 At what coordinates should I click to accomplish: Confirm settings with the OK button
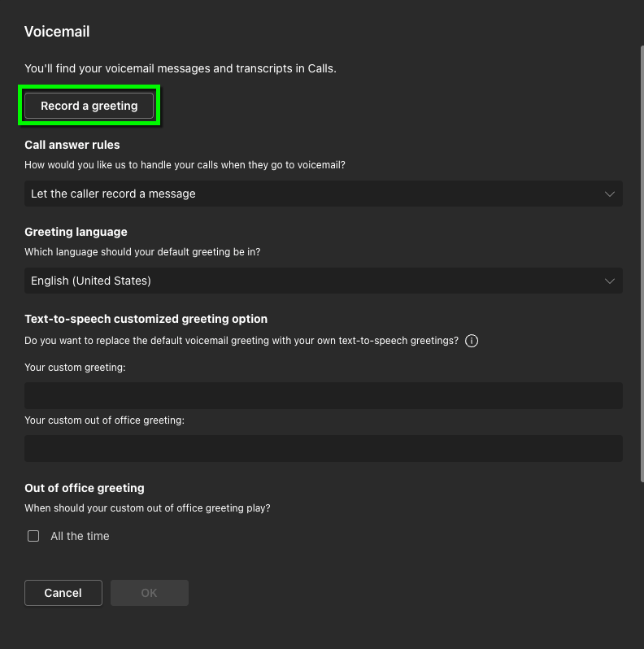click(150, 593)
